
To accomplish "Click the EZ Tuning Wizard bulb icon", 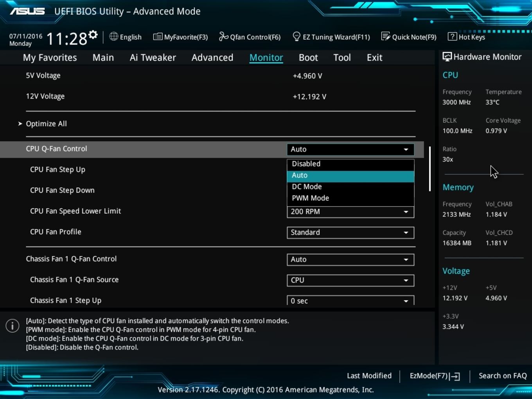I will [x=297, y=36].
